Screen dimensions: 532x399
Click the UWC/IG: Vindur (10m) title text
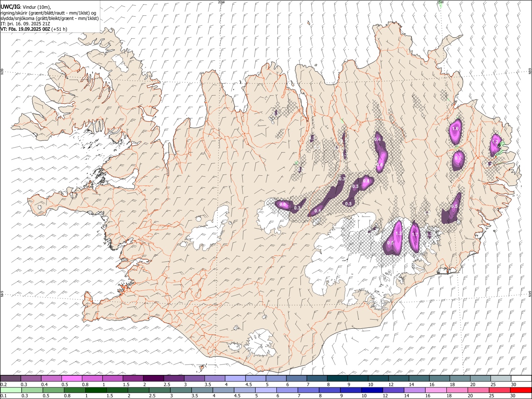point(25,7)
